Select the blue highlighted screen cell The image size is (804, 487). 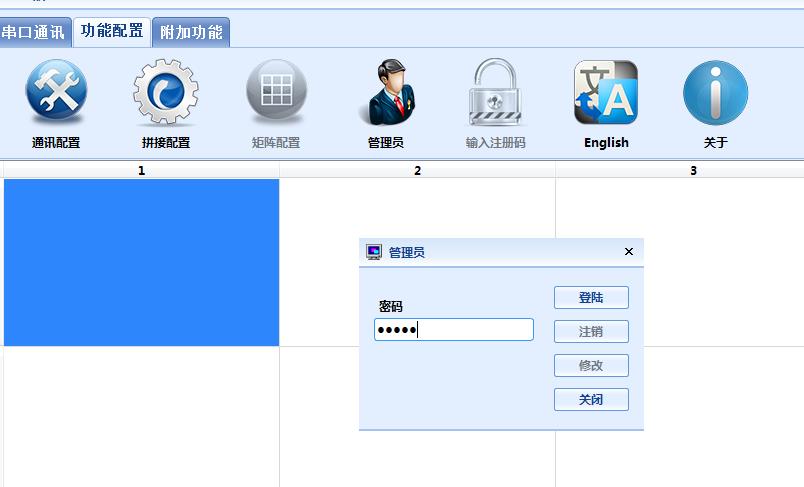[141, 263]
